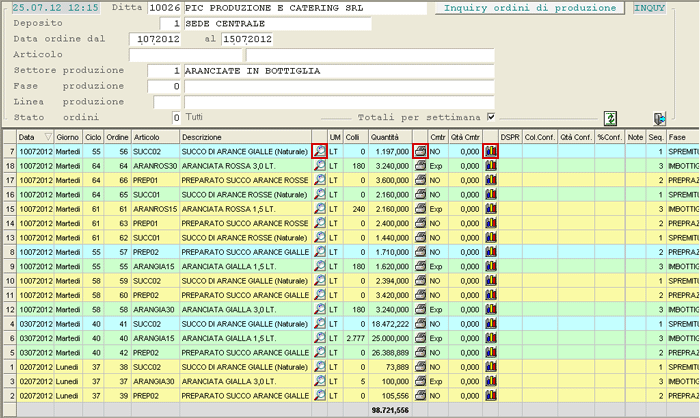Click Colli cell showing 2.777
The height and width of the screenshot is (418, 700).
tap(356, 338)
